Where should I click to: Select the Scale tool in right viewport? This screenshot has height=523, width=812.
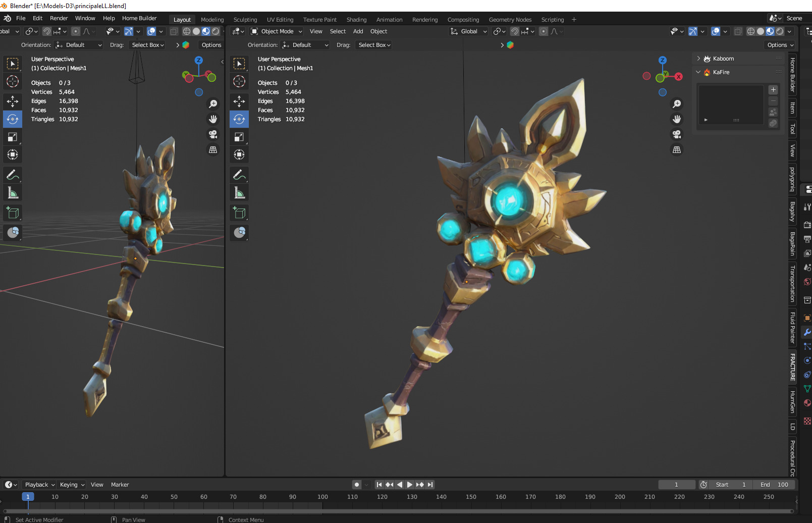[x=239, y=137]
